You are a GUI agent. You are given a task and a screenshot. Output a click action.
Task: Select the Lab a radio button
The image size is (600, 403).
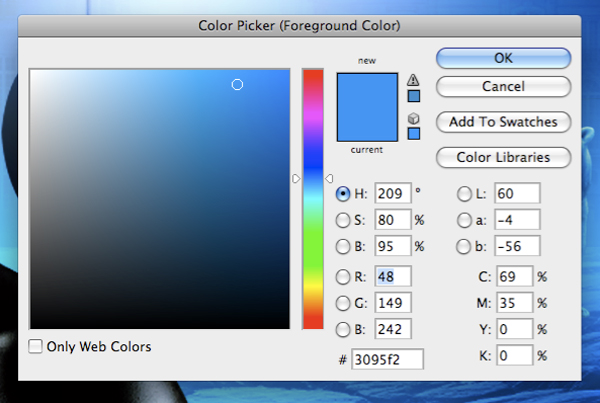464,220
